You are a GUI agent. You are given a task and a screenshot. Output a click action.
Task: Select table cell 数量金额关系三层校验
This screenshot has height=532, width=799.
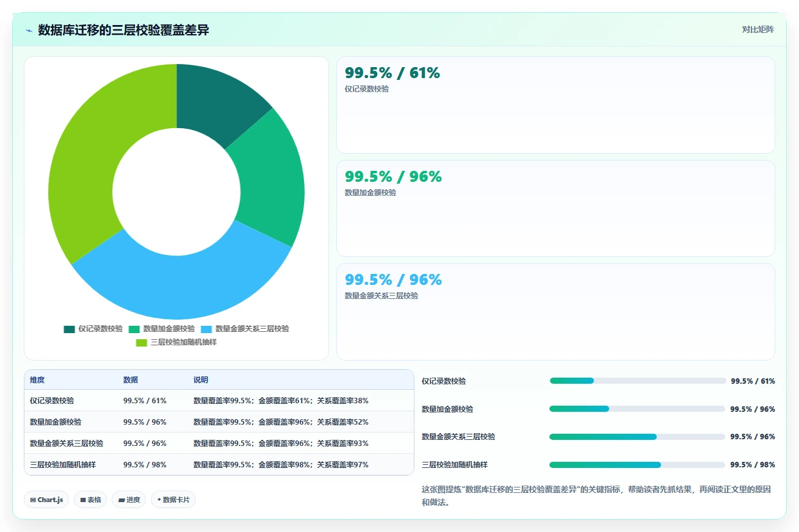pos(67,444)
